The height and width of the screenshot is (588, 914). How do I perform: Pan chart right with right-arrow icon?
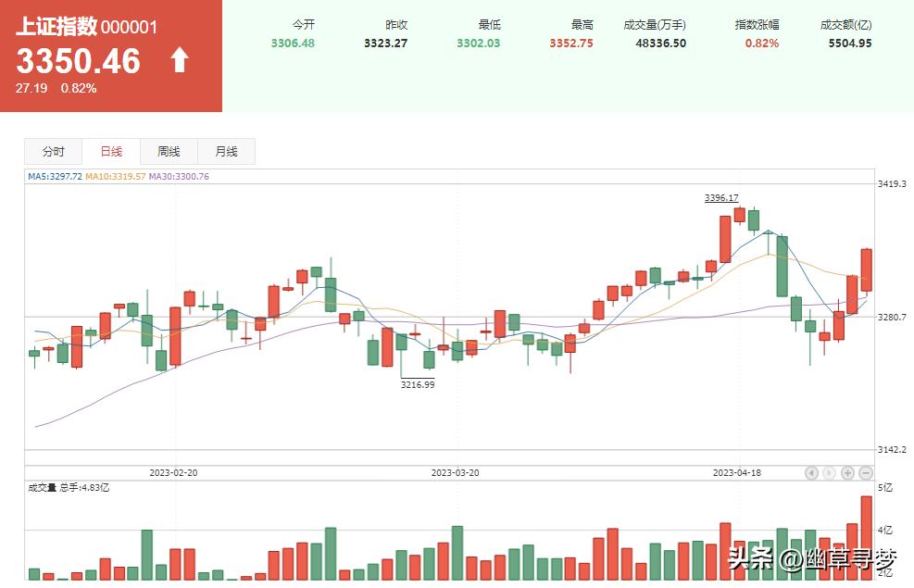point(829,472)
